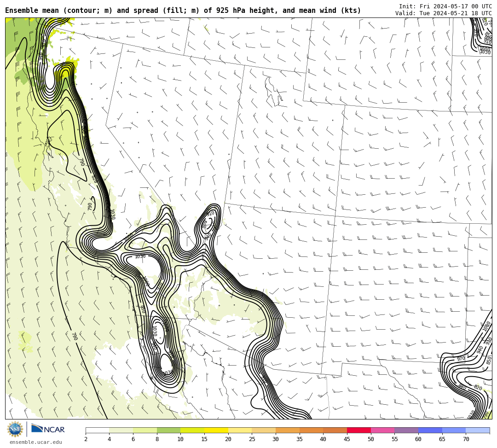Click the bright yellow 15-20 colorbar swatch
The height and width of the screenshot is (448, 497).
pyautogui.click(x=216, y=430)
